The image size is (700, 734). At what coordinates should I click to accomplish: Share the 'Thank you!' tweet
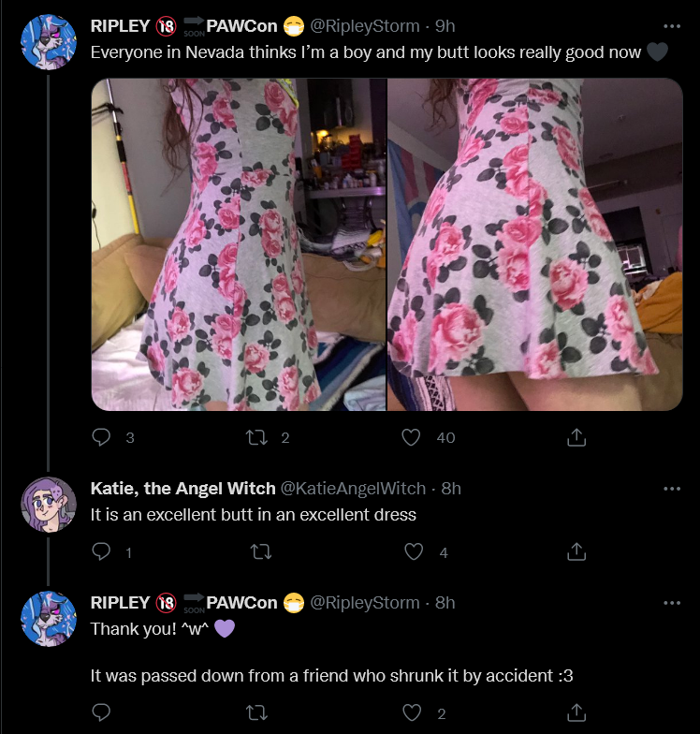coord(576,712)
